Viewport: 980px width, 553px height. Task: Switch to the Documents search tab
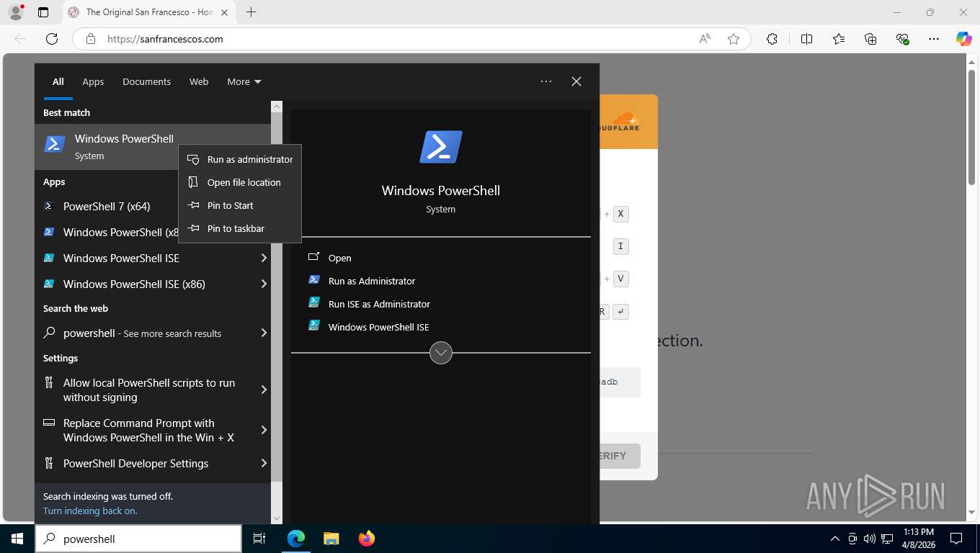click(x=146, y=81)
